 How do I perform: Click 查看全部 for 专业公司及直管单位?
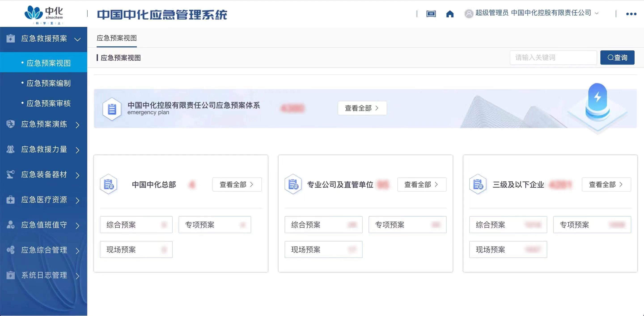(422, 184)
